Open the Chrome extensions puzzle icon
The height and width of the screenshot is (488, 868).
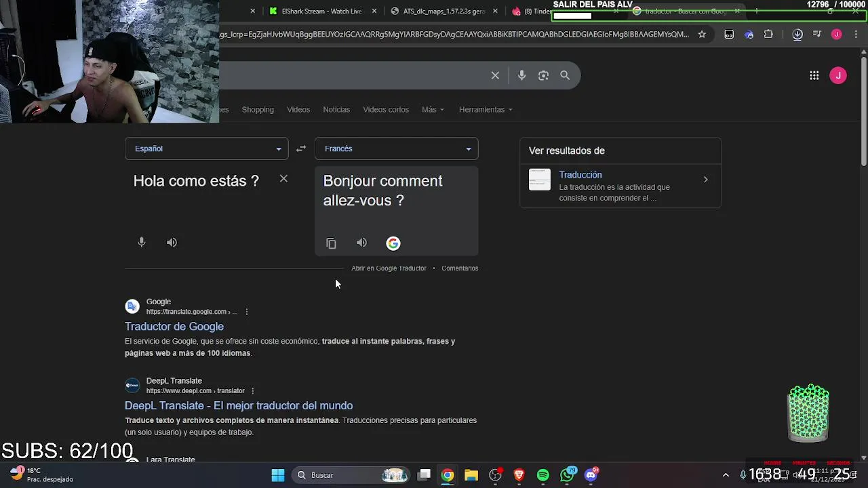[x=768, y=34]
